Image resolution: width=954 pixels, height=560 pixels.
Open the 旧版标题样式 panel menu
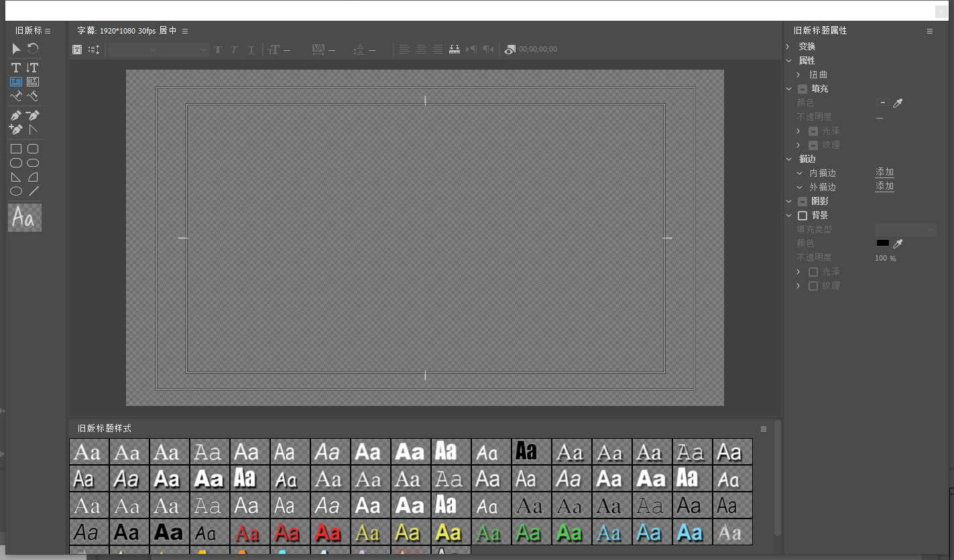point(763,429)
